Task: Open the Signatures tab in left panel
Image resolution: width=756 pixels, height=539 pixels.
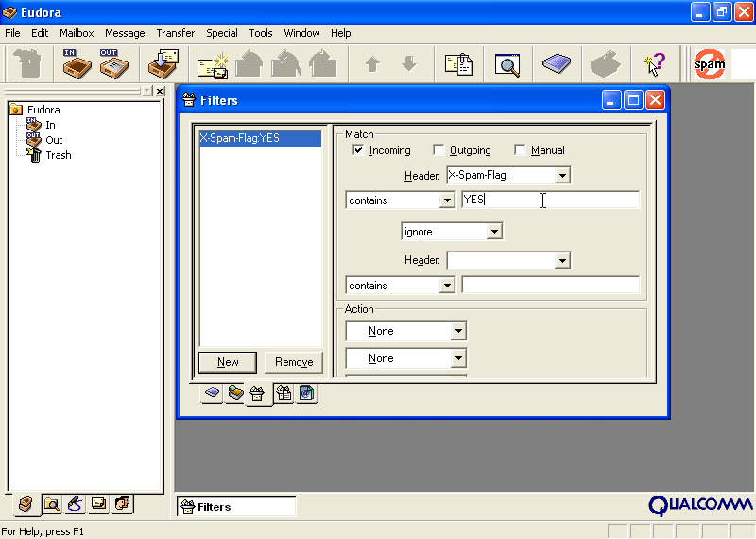Action: point(75,504)
